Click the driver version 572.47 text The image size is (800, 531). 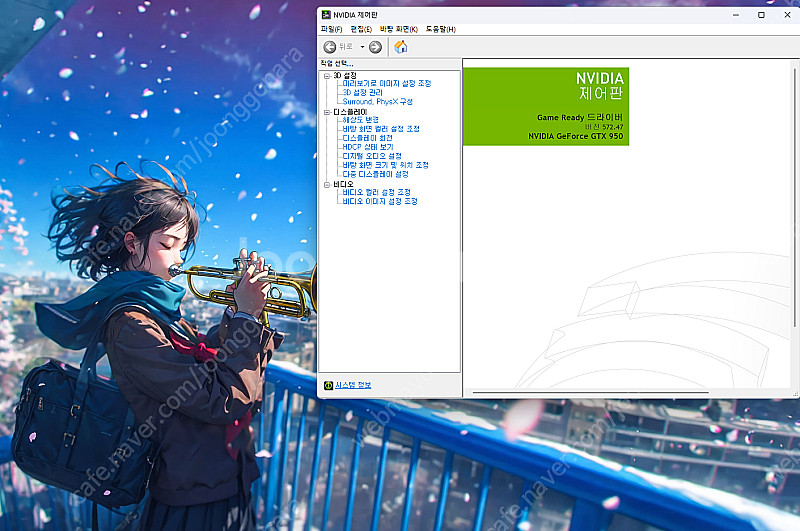[x=604, y=127]
